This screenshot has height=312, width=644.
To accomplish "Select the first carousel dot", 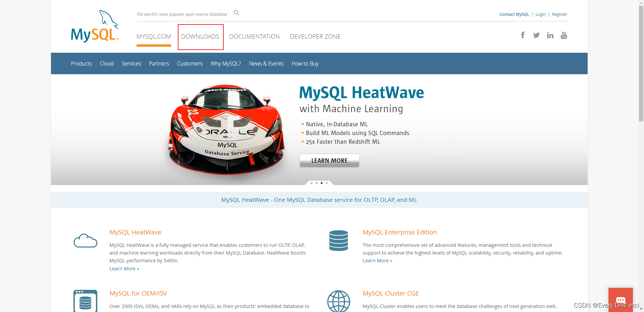I will (312, 183).
